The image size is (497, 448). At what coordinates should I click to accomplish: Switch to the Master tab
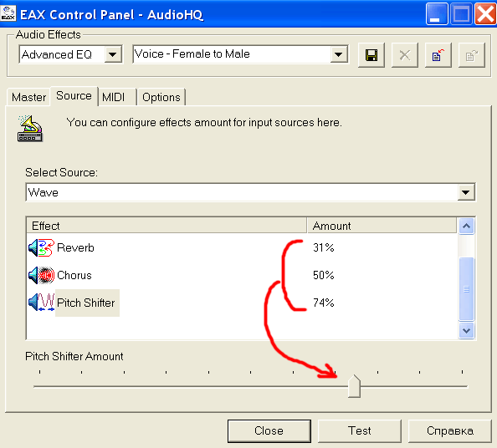28,97
